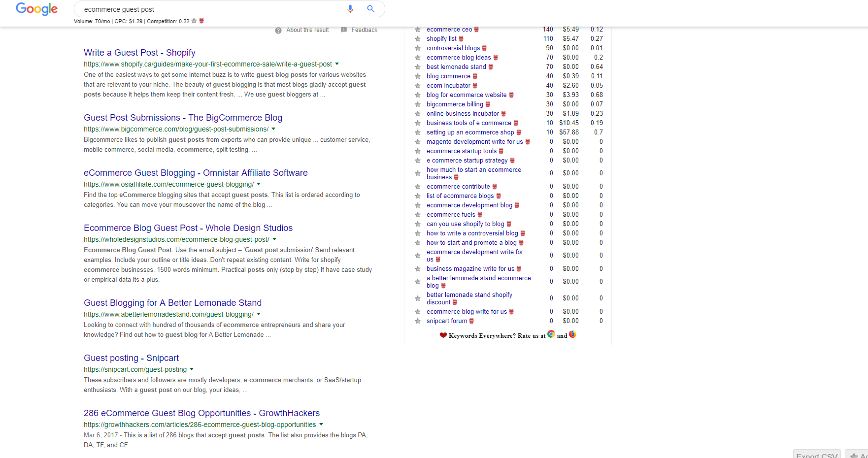The width and height of the screenshot is (868, 458).
Task: Open 'Ecommerce Blog Guest Post - Whole Design Studios'
Action: click(188, 228)
